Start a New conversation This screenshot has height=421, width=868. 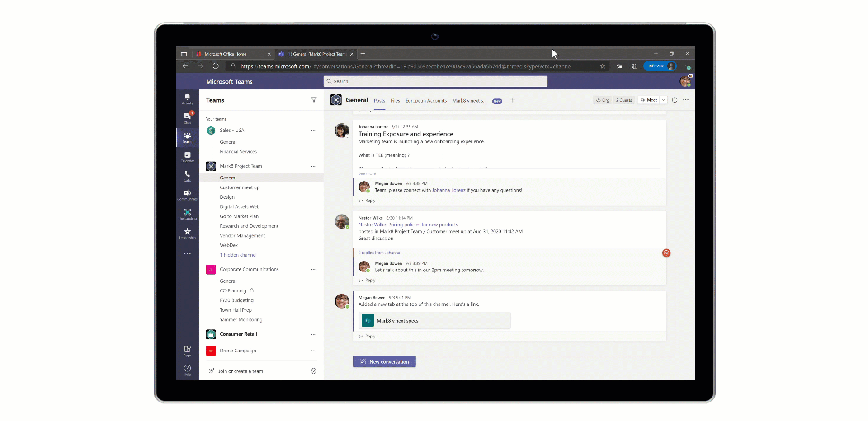click(x=384, y=361)
